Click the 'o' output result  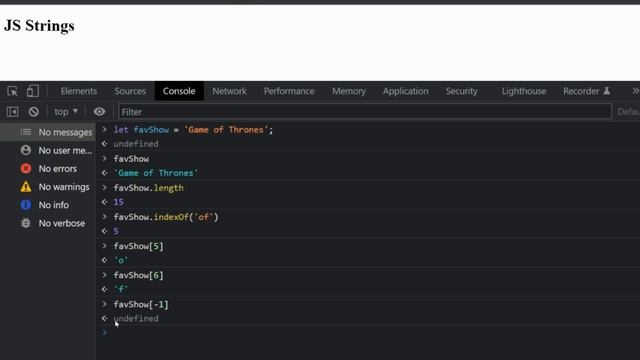tap(121, 260)
